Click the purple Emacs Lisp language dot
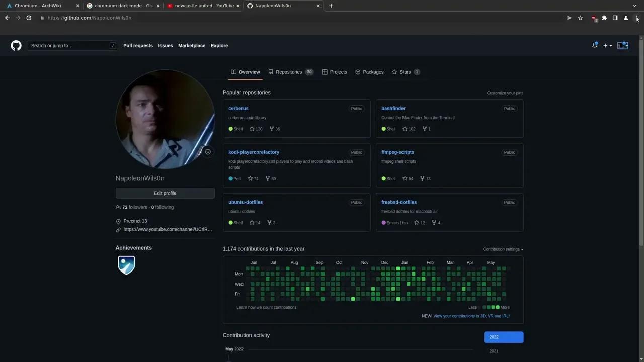 click(x=384, y=223)
